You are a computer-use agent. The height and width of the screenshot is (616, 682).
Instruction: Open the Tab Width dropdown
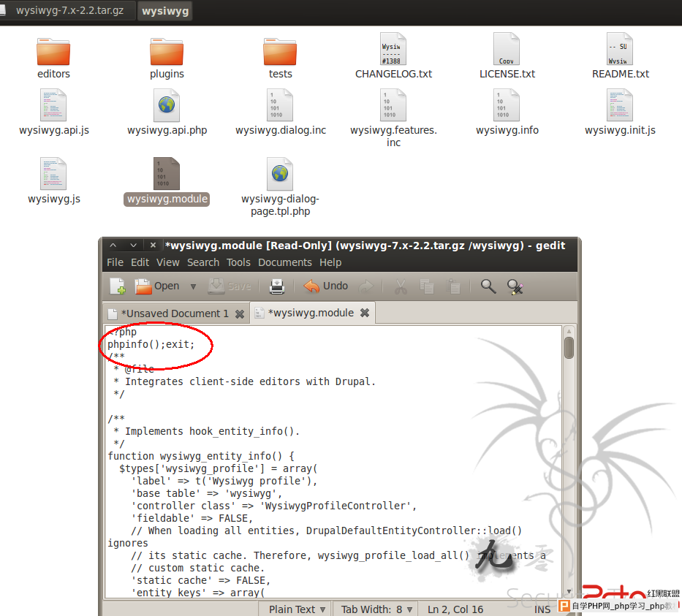(x=376, y=609)
